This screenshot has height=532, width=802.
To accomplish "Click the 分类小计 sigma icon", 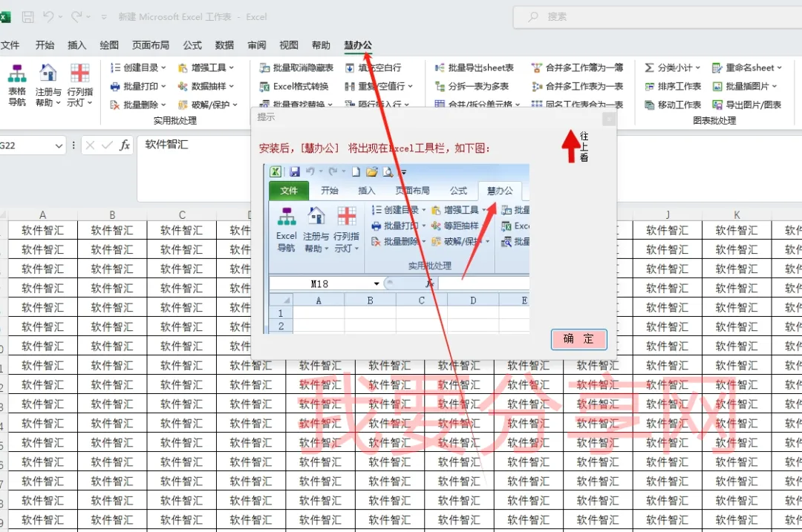I will pos(649,68).
